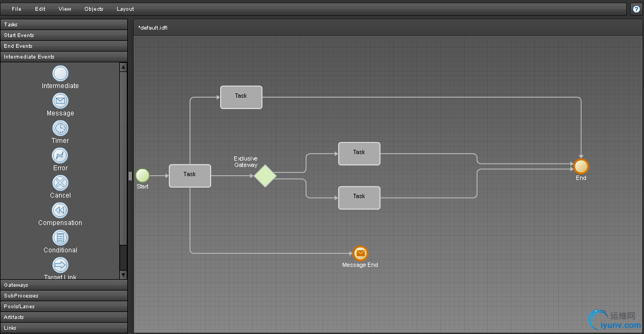
Task: Select the Message intermediate event icon
Action: pyautogui.click(x=60, y=100)
